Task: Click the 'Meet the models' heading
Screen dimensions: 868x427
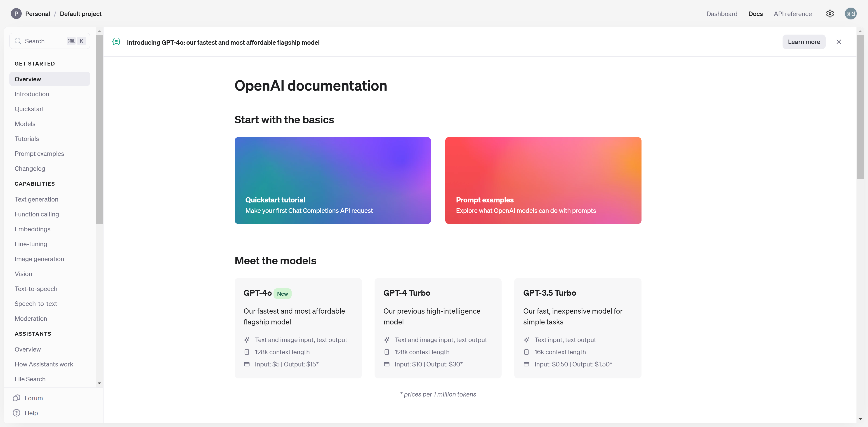Action: tap(275, 261)
